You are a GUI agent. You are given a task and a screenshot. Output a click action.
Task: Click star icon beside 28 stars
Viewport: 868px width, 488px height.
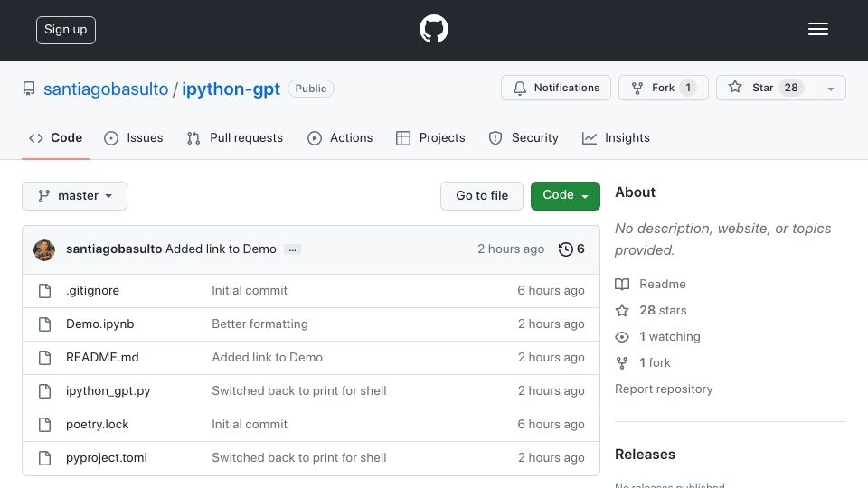pyautogui.click(x=622, y=310)
